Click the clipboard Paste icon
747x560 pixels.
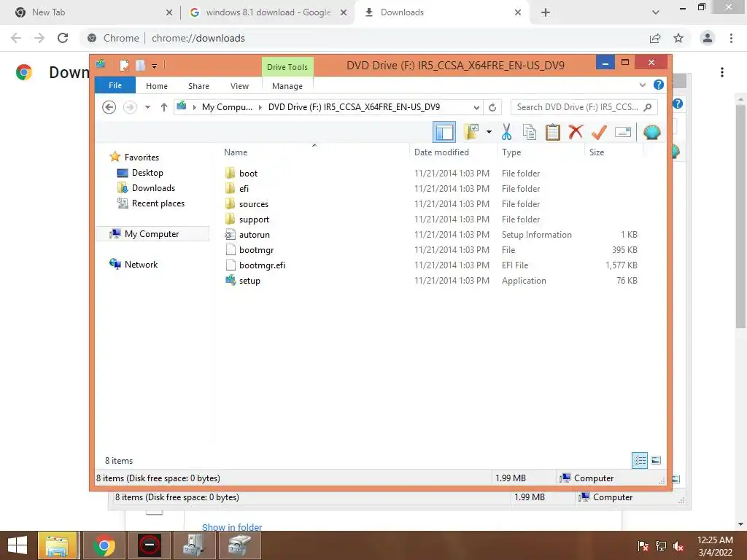pyautogui.click(x=553, y=132)
